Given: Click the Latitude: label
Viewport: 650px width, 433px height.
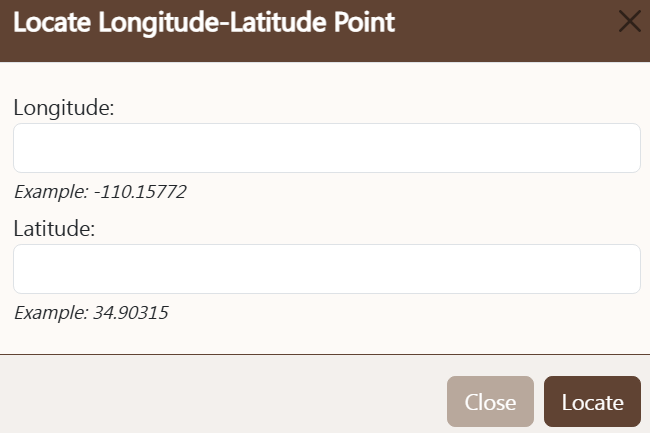Looking at the screenshot, I should [54, 228].
